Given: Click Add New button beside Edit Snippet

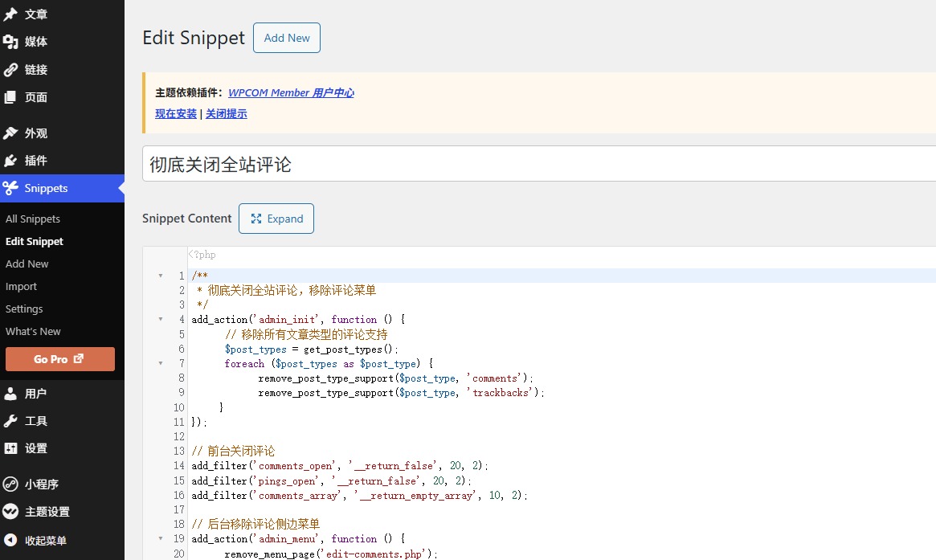Looking at the screenshot, I should pos(287,38).
